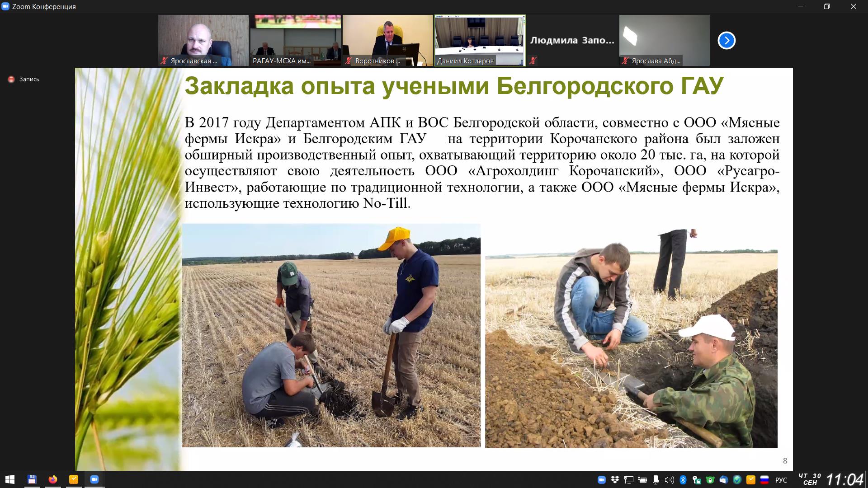868x488 pixels.
Task: Click the Zoom icon in system tray
Action: (x=602, y=480)
